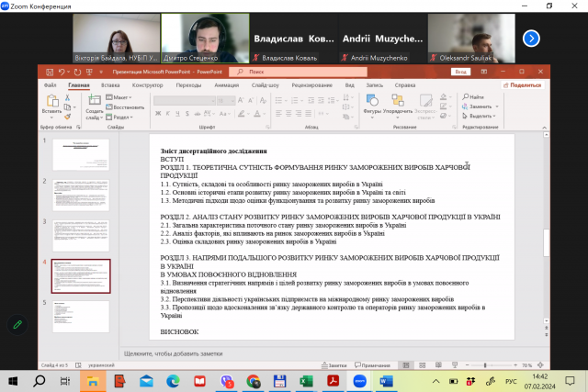Switch to Slide Sorter view icon
The image size is (588, 392).
(x=423, y=365)
